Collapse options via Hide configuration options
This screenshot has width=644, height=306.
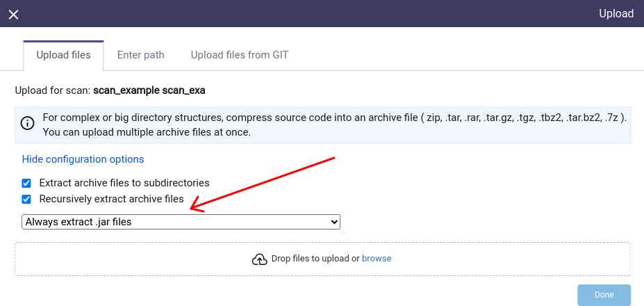pyautogui.click(x=83, y=159)
